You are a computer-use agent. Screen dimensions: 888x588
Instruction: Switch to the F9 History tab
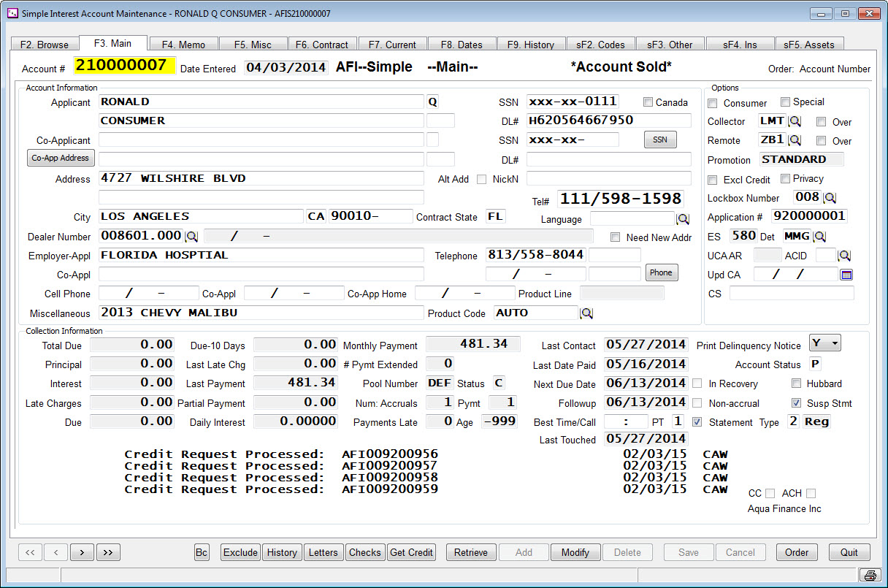tap(531, 43)
